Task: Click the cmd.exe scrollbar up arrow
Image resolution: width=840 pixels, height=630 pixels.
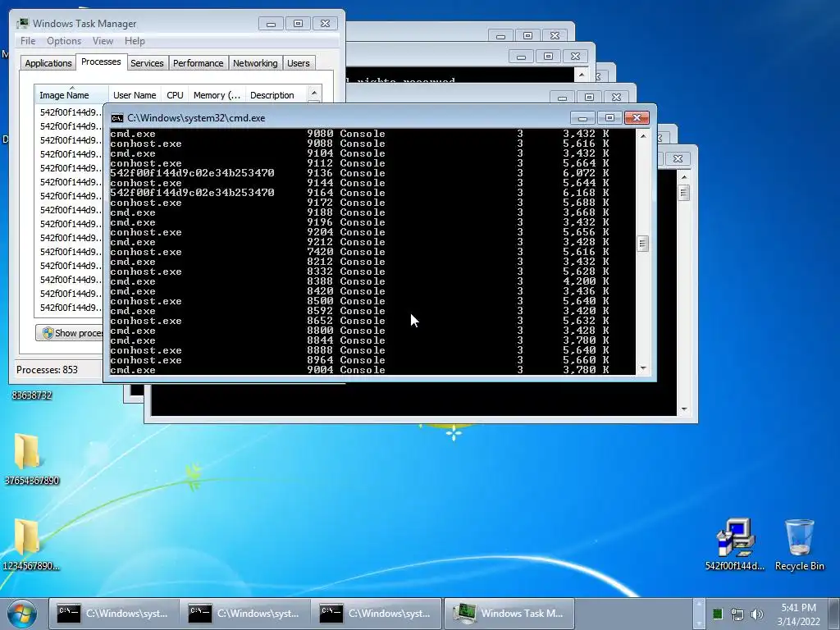Action: coord(643,136)
